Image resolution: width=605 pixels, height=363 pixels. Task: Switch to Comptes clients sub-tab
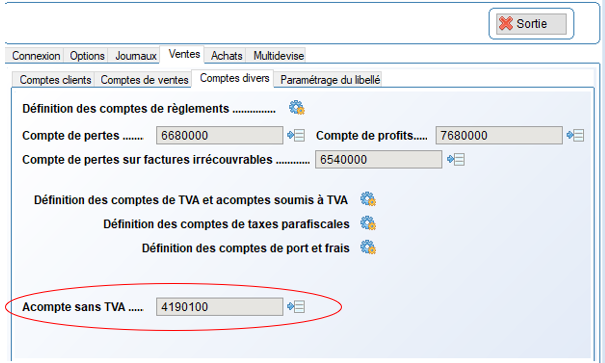[x=55, y=79]
